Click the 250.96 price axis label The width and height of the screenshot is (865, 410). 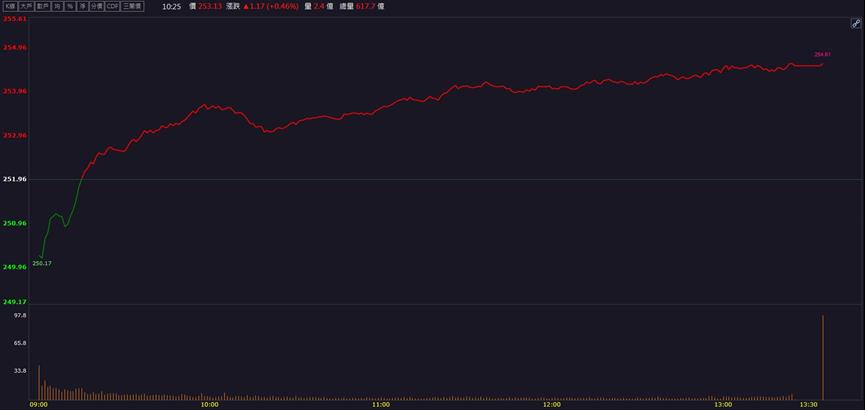tap(15, 223)
